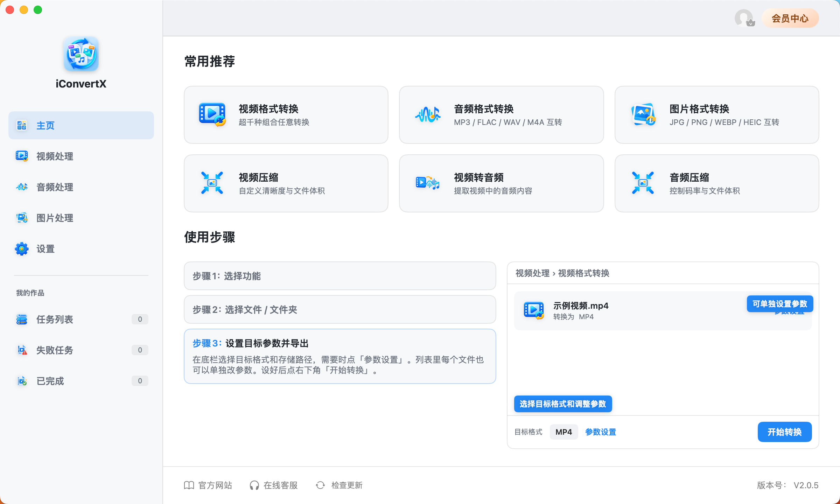Click the MP3 / FLAC / WAV / M4A 互转 text
Viewport: 840px width, 504px height.
point(508,122)
